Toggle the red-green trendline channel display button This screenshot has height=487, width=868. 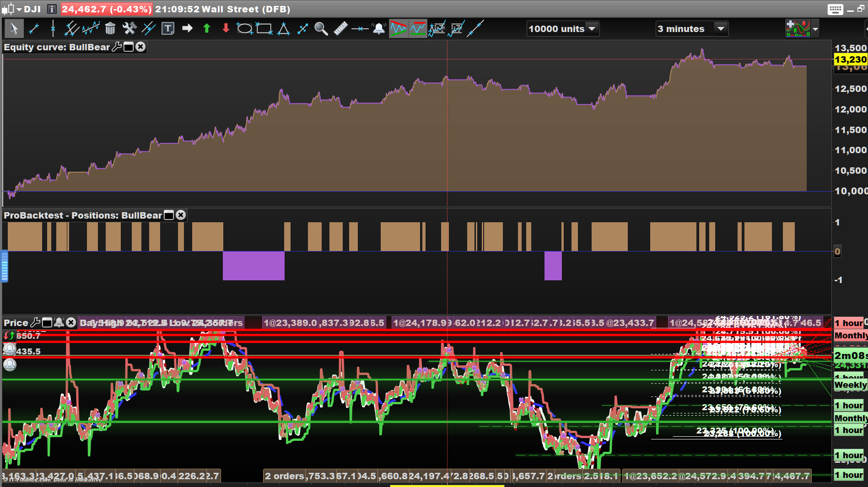[398, 29]
